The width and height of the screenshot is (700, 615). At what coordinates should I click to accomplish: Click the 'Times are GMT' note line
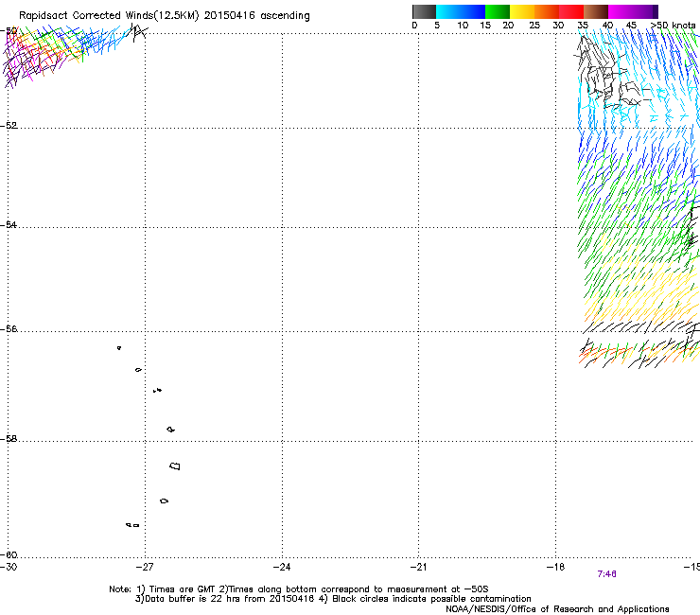[x=299, y=589]
